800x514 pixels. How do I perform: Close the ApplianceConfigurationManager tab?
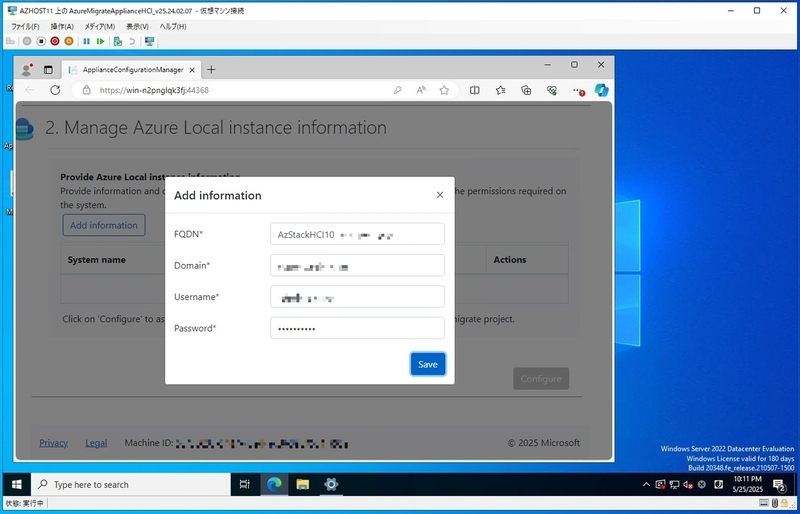pos(192,70)
